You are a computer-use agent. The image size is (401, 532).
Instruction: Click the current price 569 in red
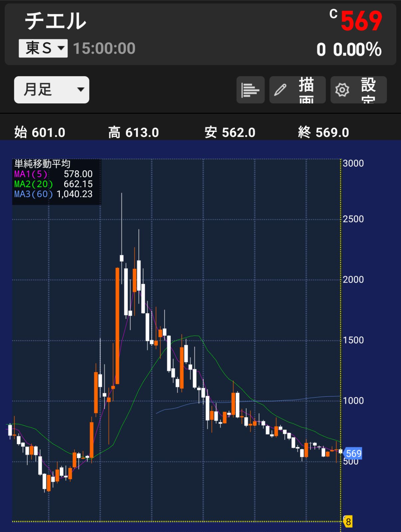click(361, 21)
